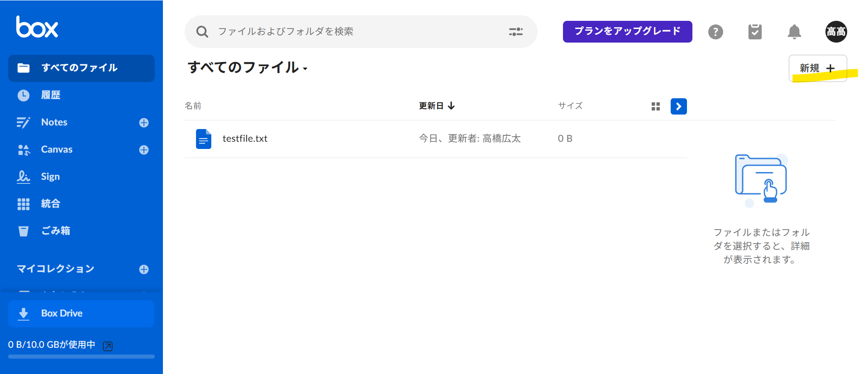Image resolution: width=868 pixels, height=374 pixels.
Task: Collapse the details side panel arrow
Action: [678, 106]
